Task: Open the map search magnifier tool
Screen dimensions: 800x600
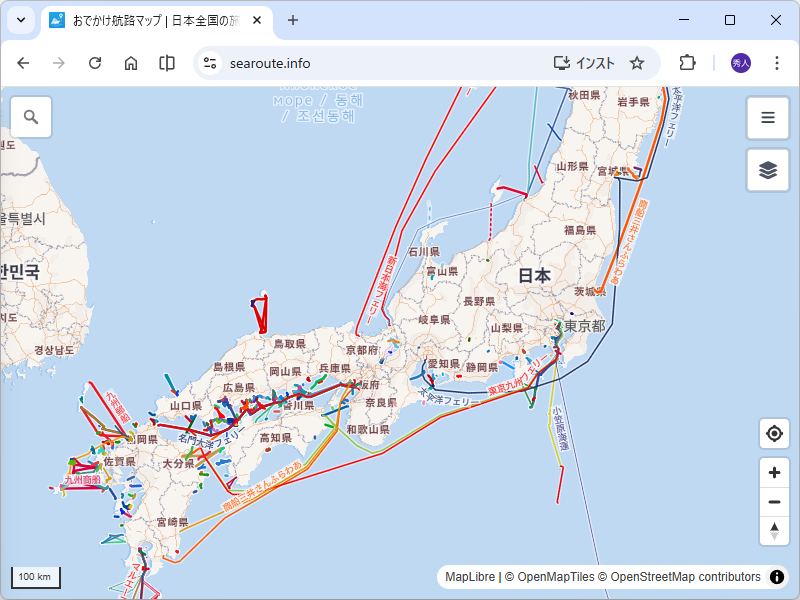Action: click(x=30, y=117)
